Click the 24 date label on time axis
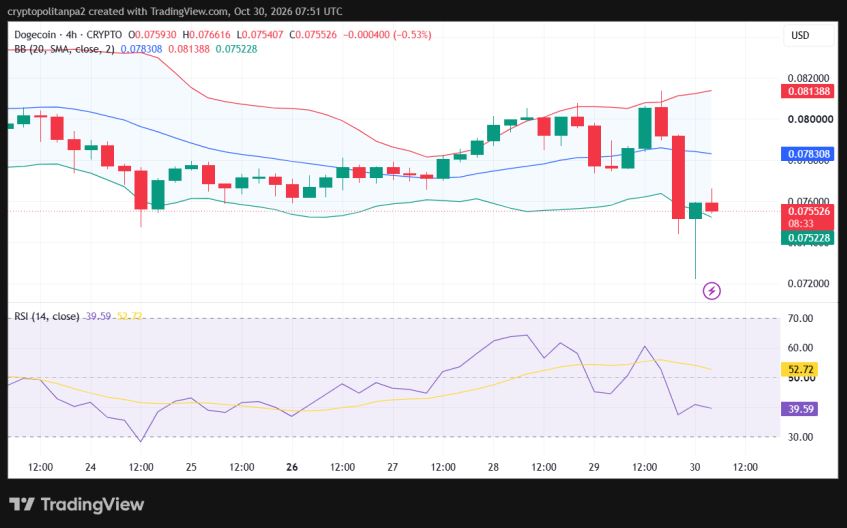The width and height of the screenshot is (847, 528). tap(90, 467)
